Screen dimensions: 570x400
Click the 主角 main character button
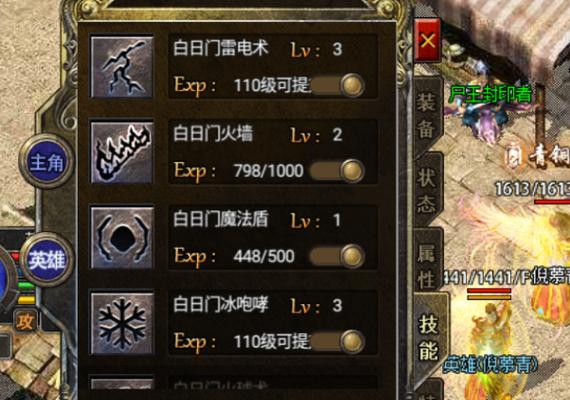[x=47, y=162]
